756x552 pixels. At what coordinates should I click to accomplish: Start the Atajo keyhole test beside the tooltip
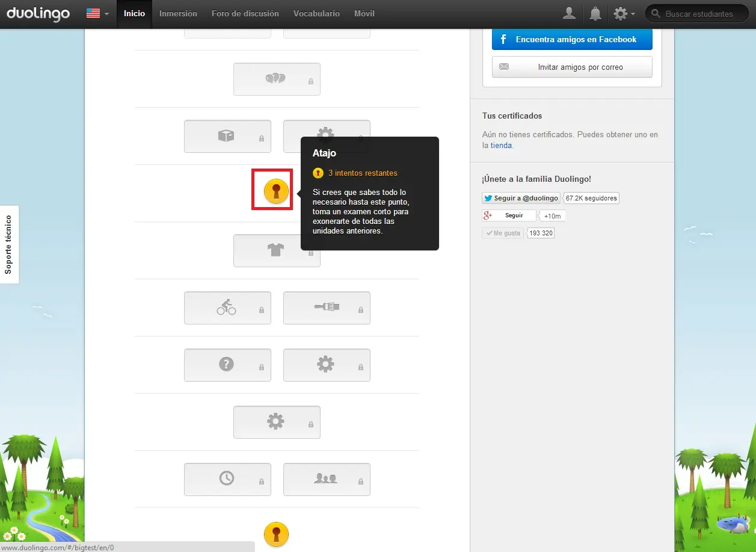pyautogui.click(x=276, y=191)
